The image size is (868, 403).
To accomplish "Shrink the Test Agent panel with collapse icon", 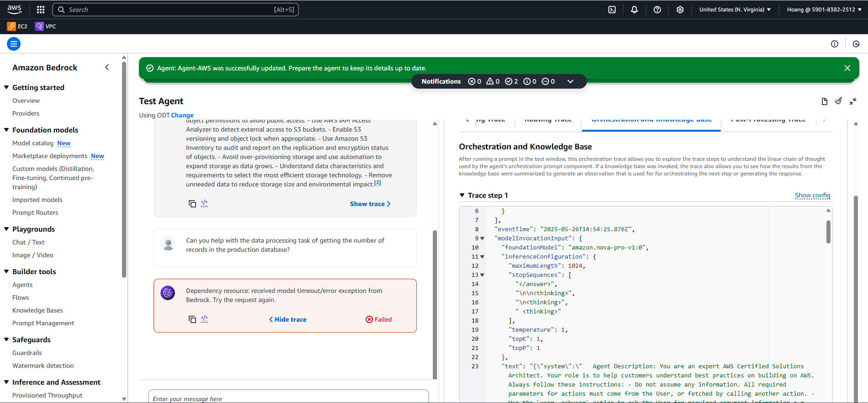I will click(x=853, y=101).
